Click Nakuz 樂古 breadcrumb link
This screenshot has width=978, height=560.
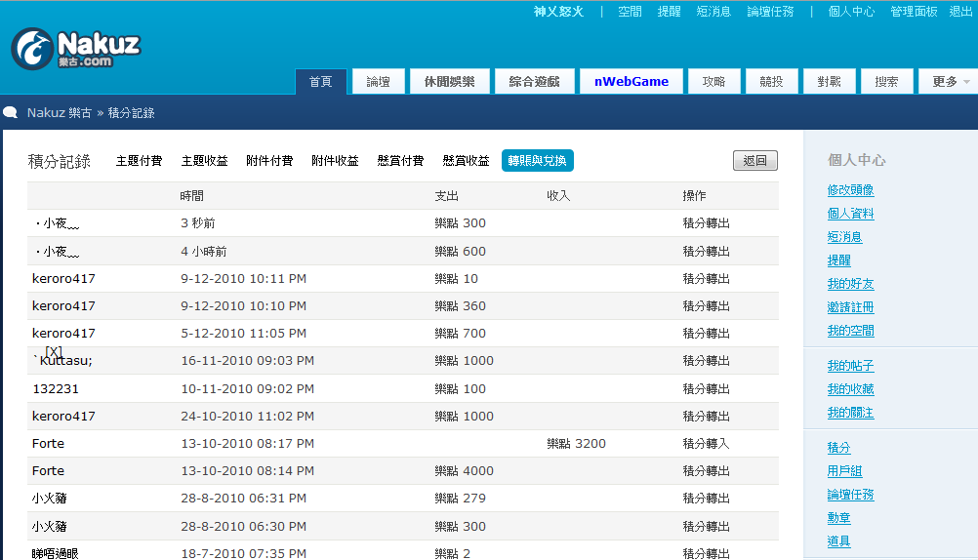coord(60,112)
